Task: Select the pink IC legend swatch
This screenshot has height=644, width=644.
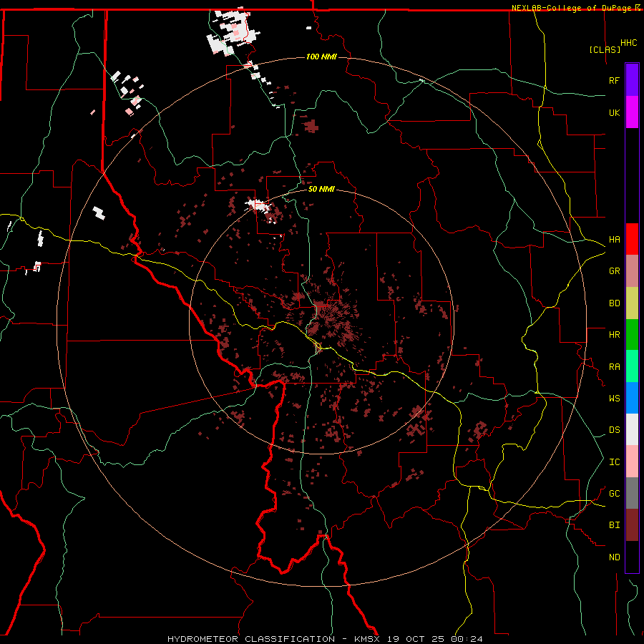Action: click(632, 462)
